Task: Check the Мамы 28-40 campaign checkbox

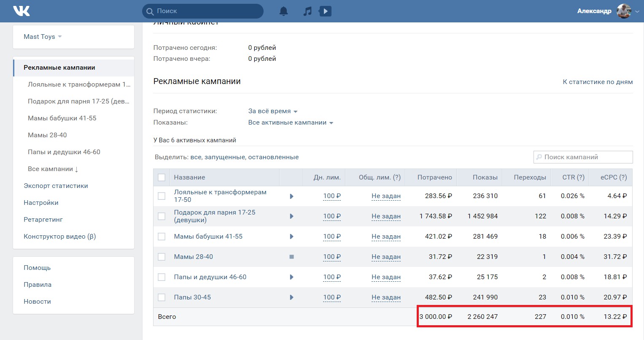Action: (162, 257)
